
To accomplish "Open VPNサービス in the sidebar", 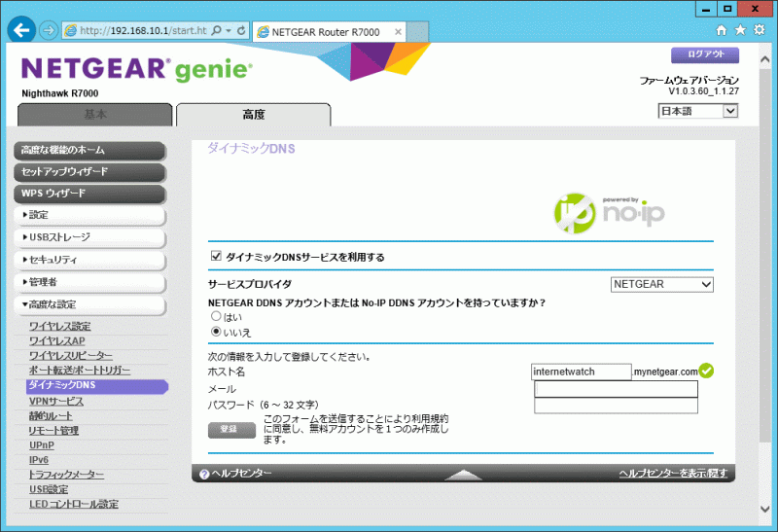I will [56, 401].
